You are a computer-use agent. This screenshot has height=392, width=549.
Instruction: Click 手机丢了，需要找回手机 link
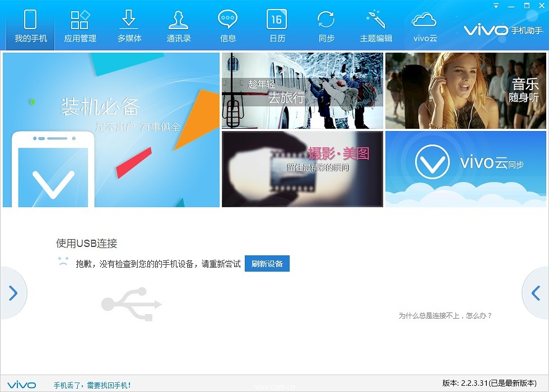point(92,385)
